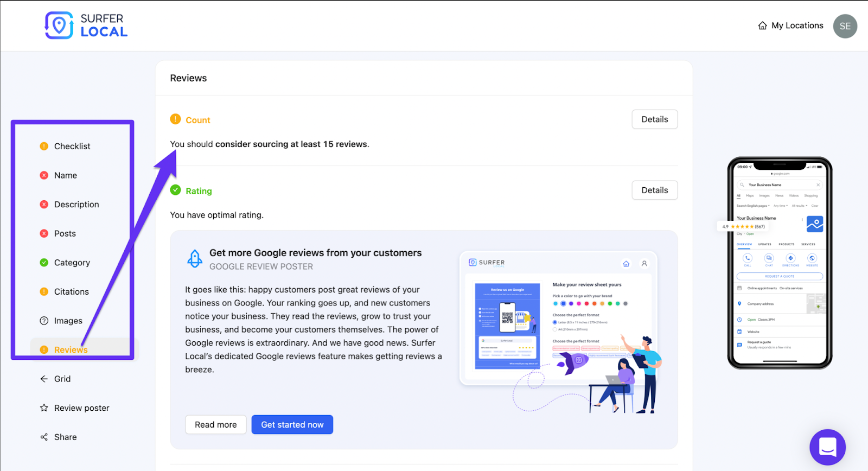Navigate to Citations in the sidebar
Viewport: 868px width, 471px height.
72,291
